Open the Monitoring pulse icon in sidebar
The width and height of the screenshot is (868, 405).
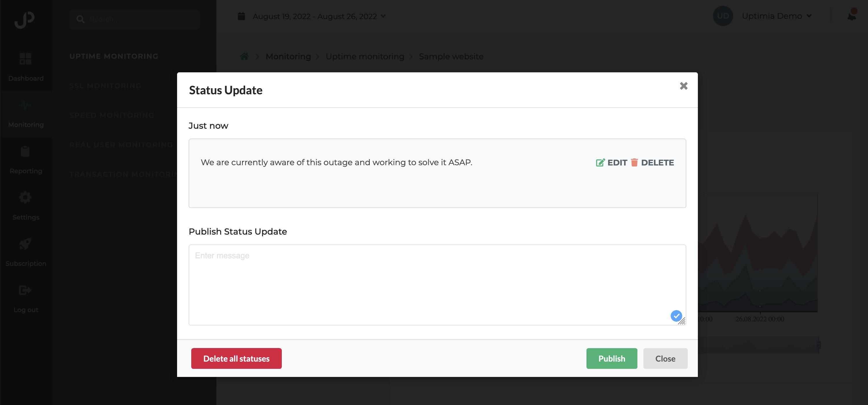point(25,106)
